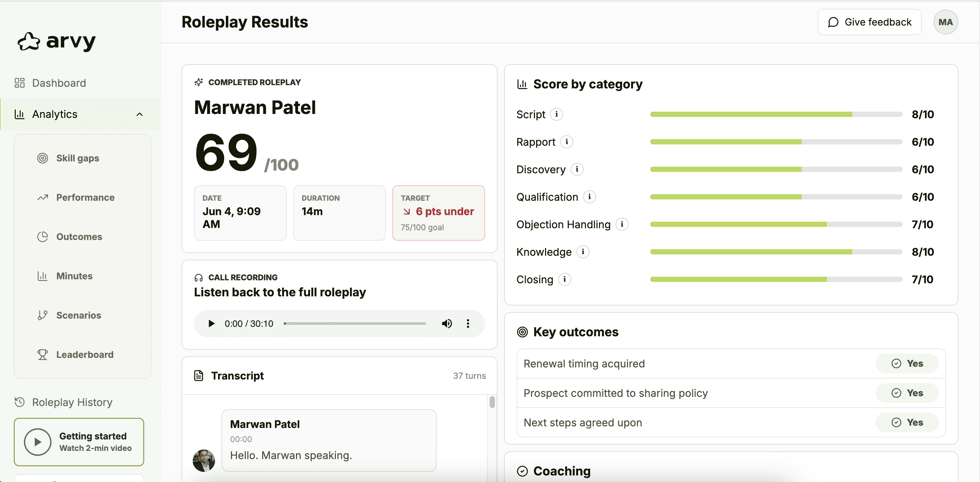
Task: Click the '8/10' Knowledge score value
Action: (x=923, y=252)
